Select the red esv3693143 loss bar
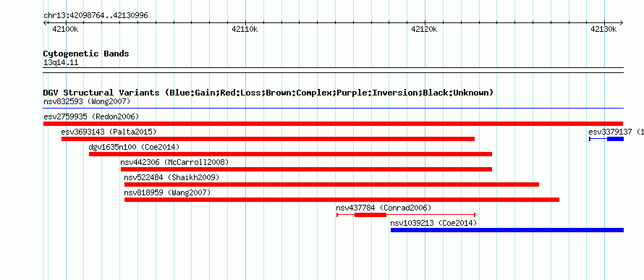The image size is (644, 280). point(268,139)
